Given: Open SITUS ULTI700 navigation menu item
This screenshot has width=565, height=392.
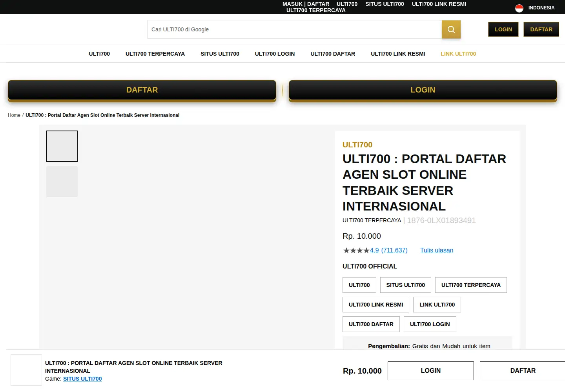Looking at the screenshot, I should tap(220, 54).
